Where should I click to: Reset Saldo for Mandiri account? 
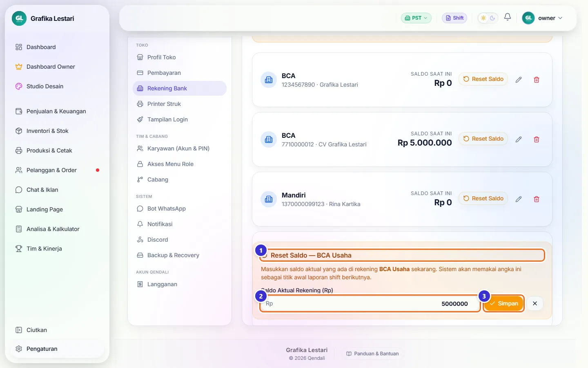coord(483,198)
